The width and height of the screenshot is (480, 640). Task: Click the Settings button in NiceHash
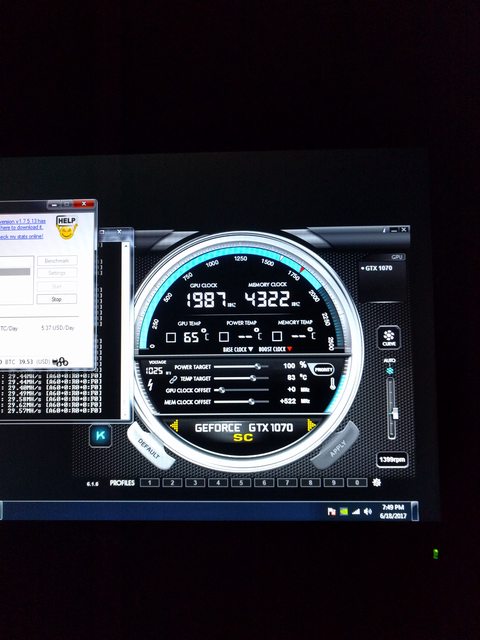click(x=57, y=273)
